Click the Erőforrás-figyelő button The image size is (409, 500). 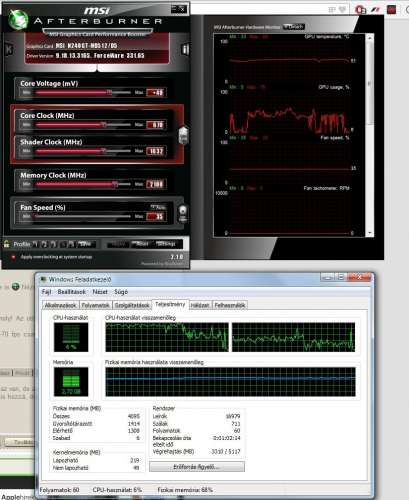point(197,467)
